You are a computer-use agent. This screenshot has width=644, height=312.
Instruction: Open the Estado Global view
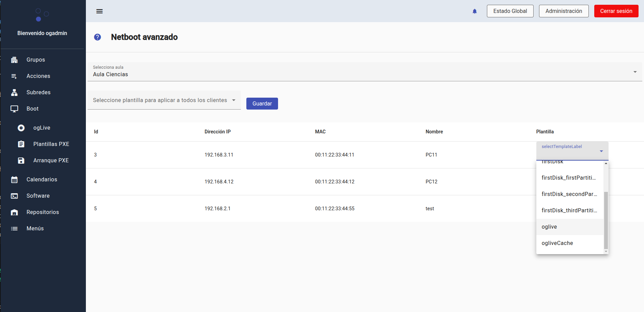[x=510, y=11]
